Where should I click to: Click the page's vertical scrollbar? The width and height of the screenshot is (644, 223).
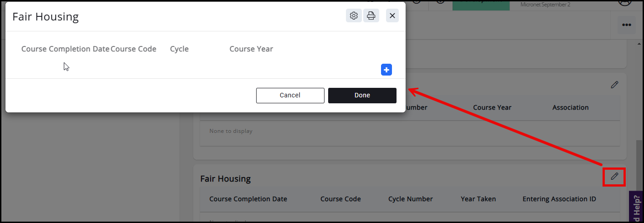click(639, 164)
